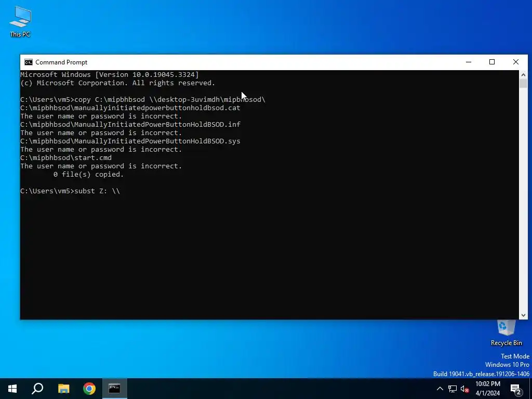The image size is (532, 399).
Task: Click the Microsoft Windows version line
Action: coord(110,75)
